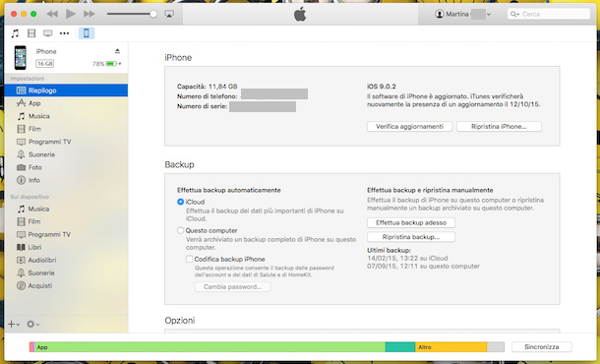Click Verifica aggiornamenti button

[409, 126]
